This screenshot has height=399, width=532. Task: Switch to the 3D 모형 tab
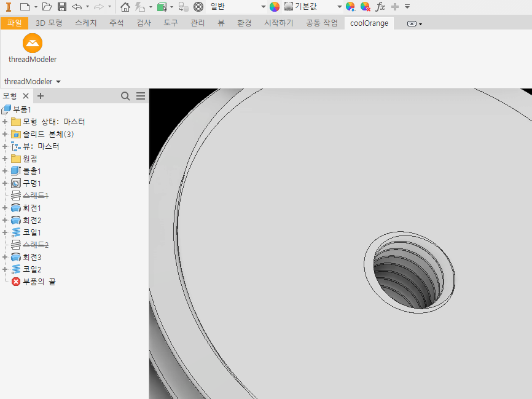[49, 23]
